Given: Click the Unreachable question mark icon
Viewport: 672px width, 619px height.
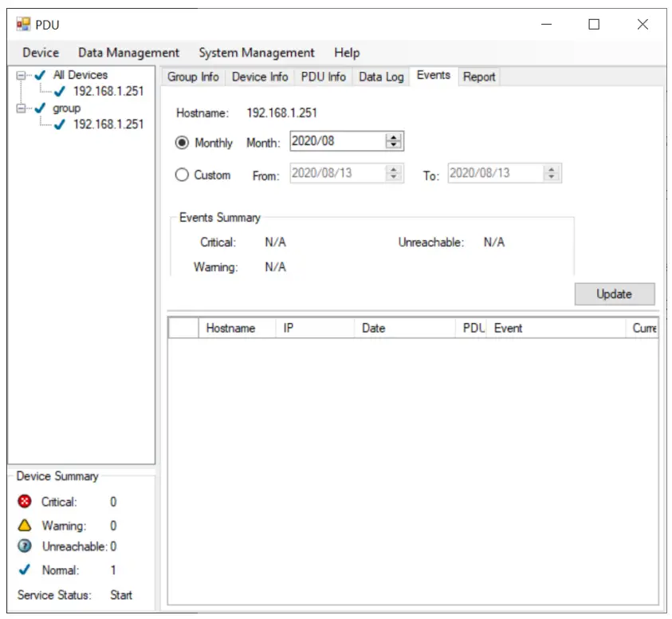Looking at the screenshot, I should coord(25,546).
